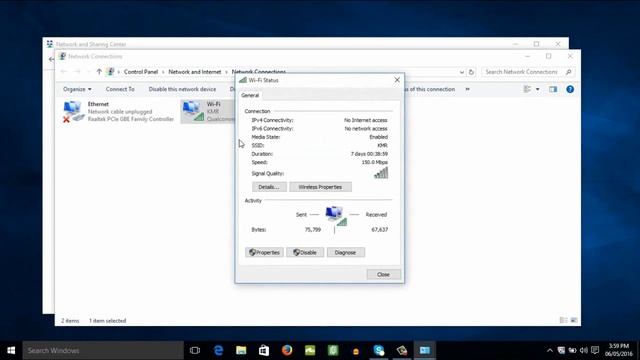Image resolution: width=640 pixels, height=360 pixels.
Task: Click Connect To in toolbar
Action: click(120, 89)
